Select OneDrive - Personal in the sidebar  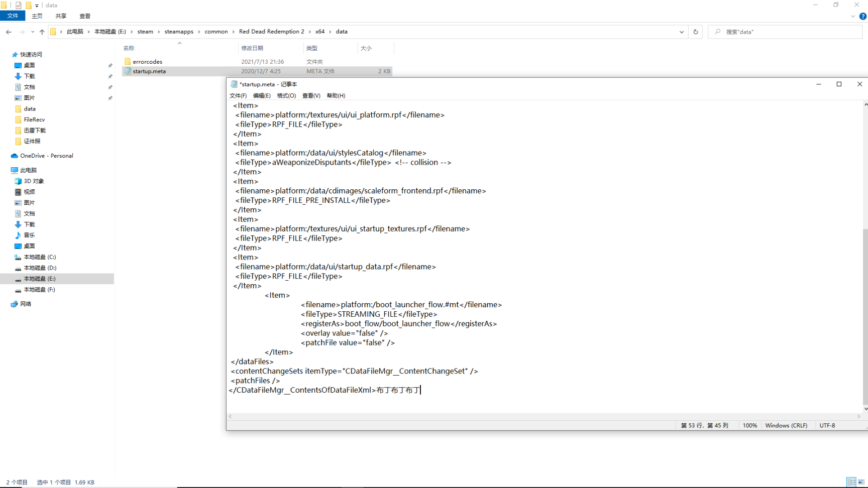tap(46, 156)
